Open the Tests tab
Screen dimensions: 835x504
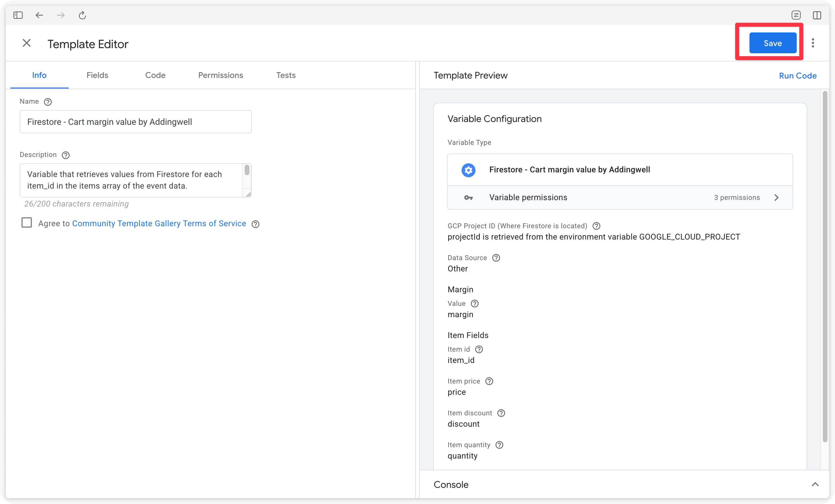pos(286,75)
